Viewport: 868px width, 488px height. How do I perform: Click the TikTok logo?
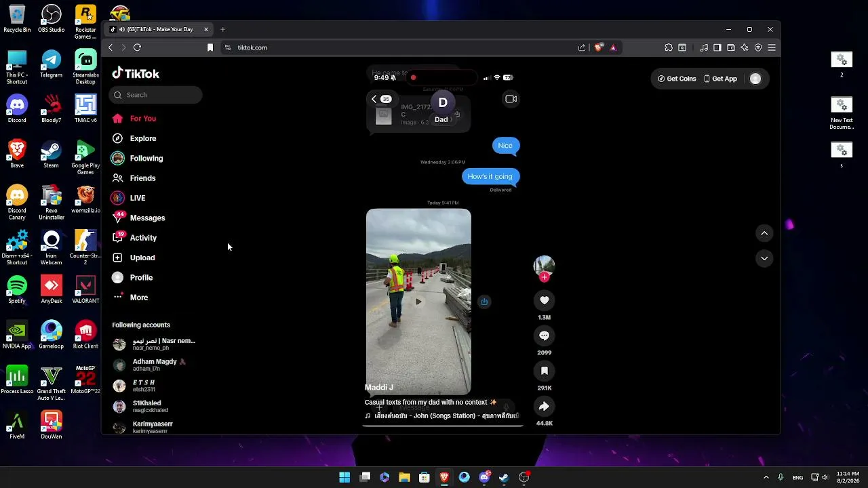click(136, 73)
